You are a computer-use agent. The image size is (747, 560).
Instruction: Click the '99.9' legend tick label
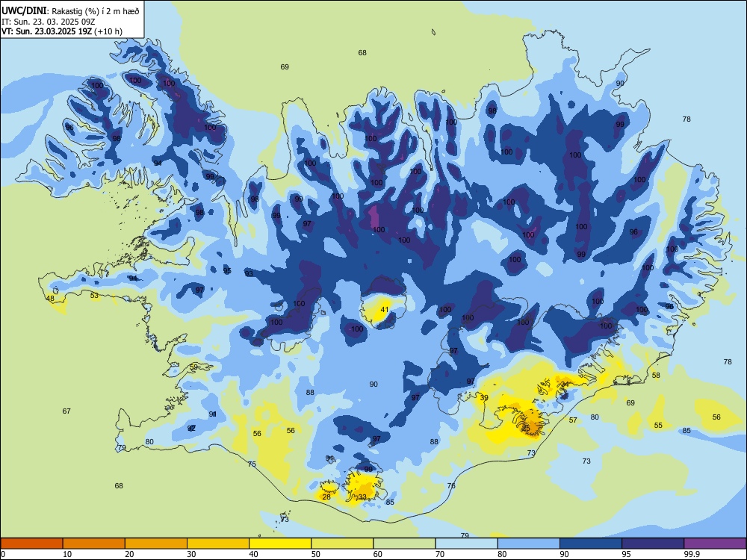coord(692,554)
